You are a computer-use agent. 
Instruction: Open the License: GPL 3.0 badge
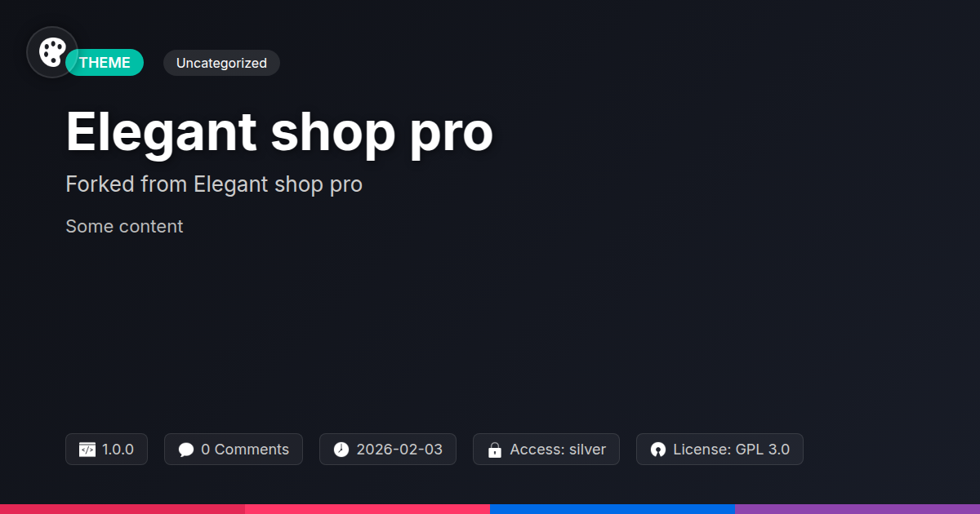coord(719,450)
